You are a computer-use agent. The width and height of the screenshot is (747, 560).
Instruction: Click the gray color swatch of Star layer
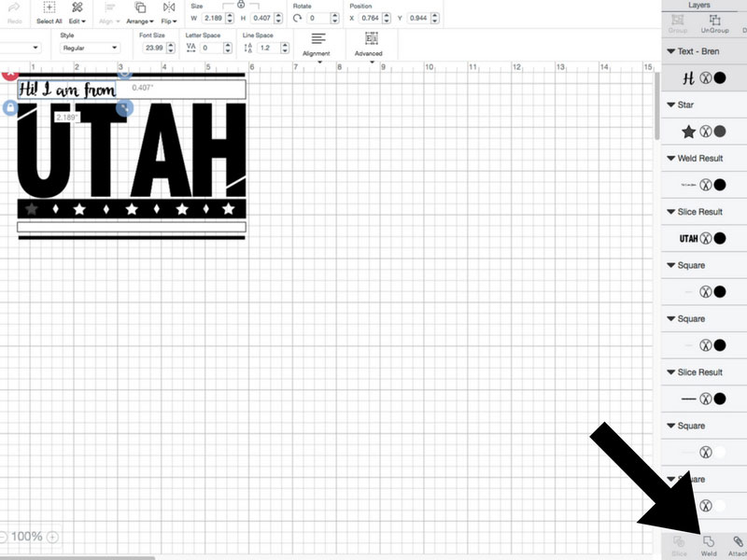point(720,132)
